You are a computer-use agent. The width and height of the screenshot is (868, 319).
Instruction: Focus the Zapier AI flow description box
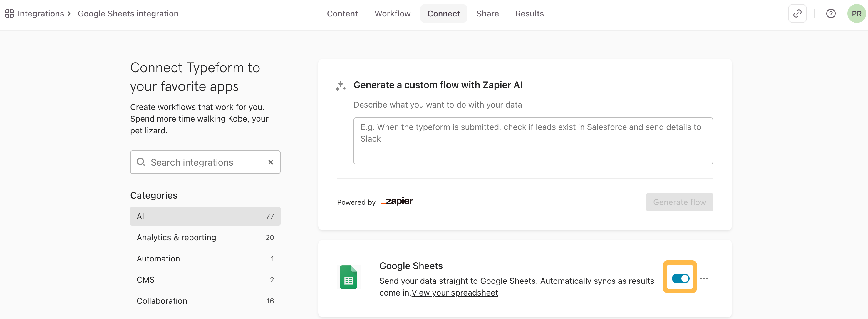point(533,141)
